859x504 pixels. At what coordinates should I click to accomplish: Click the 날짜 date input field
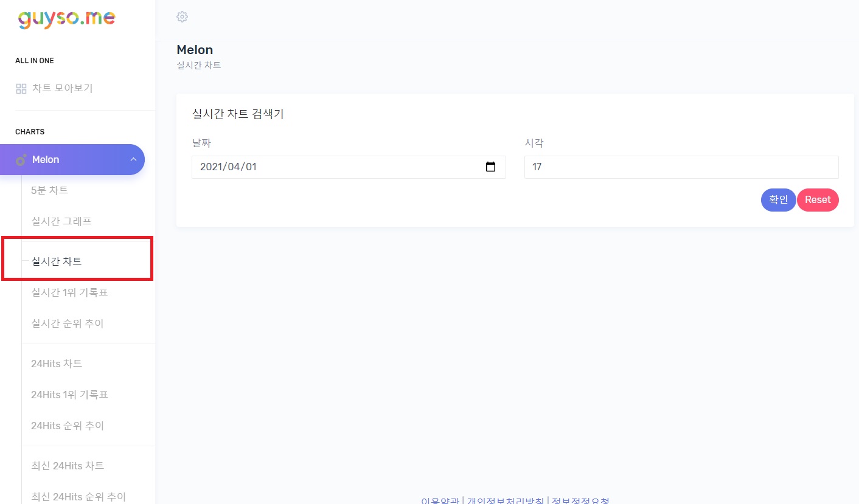click(349, 167)
